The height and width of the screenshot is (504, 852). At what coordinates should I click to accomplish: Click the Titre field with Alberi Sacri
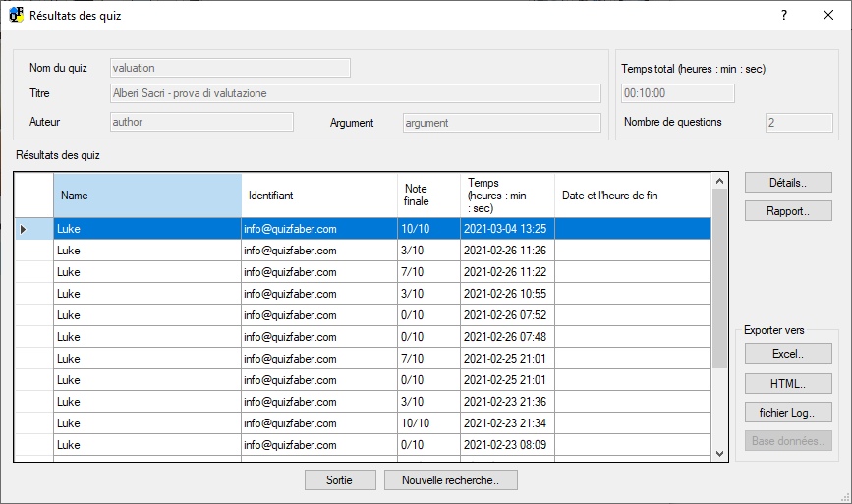click(355, 93)
